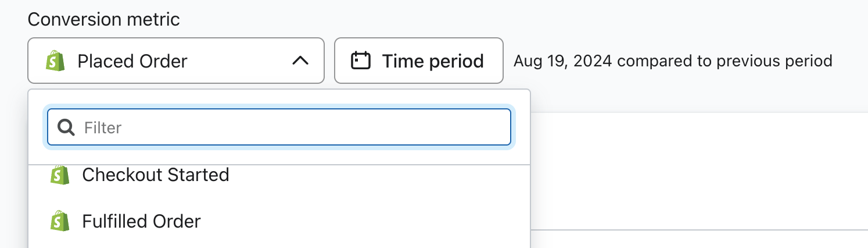
Task: Click the calendar icon in Time period
Action: coord(361,61)
